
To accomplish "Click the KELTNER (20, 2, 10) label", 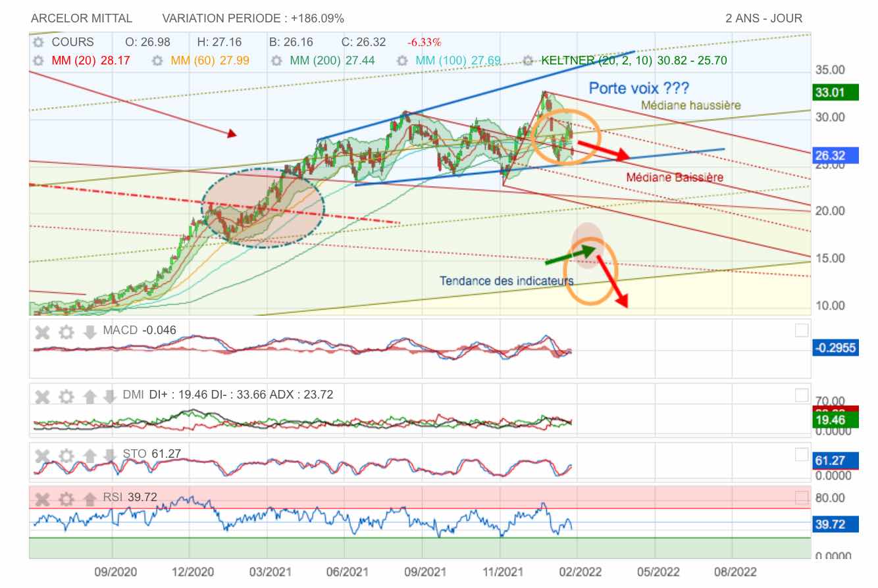I will [x=634, y=61].
